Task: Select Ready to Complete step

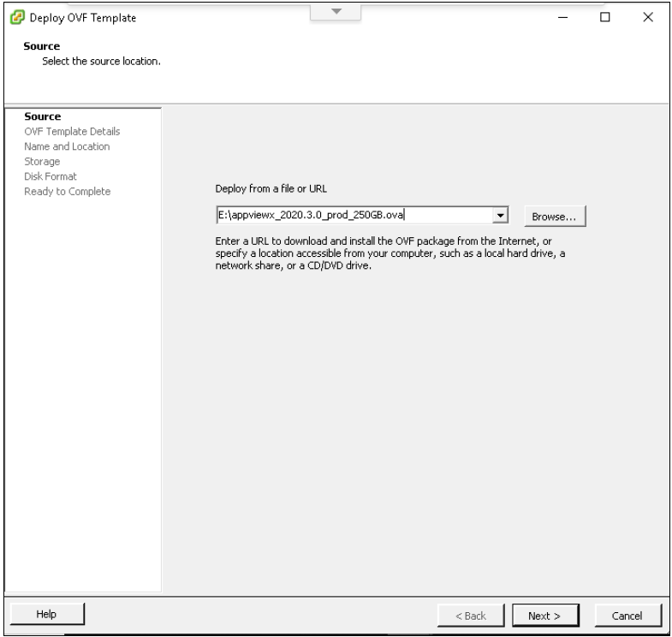Action: pos(68,191)
